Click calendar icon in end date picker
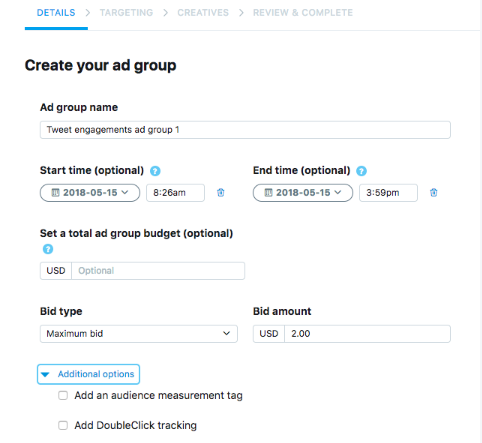 [268, 193]
